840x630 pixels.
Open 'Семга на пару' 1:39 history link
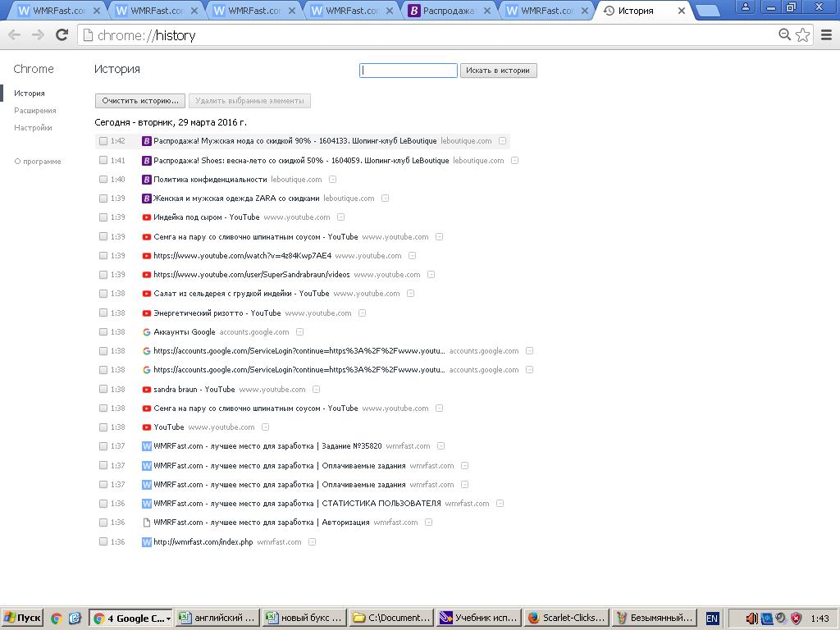click(256, 237)
